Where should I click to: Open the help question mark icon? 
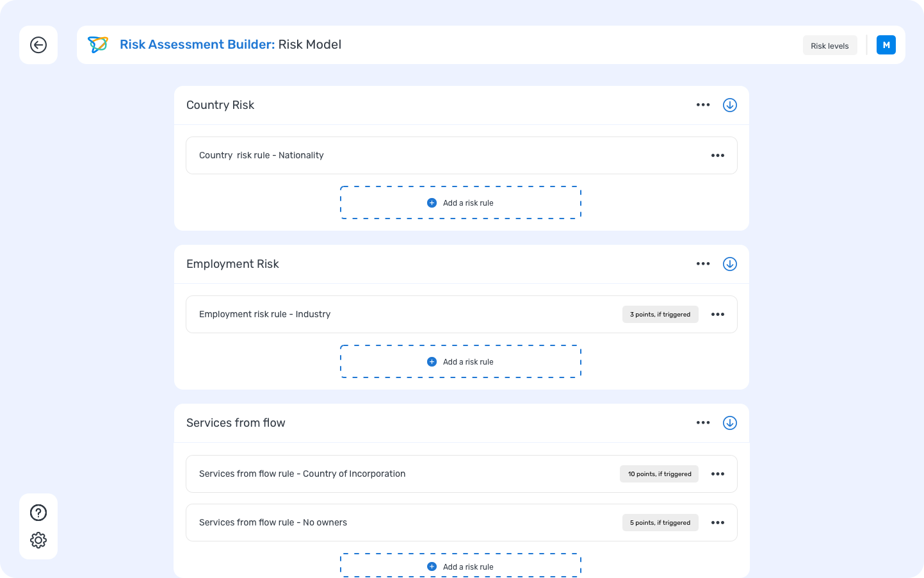coord(38,513)
